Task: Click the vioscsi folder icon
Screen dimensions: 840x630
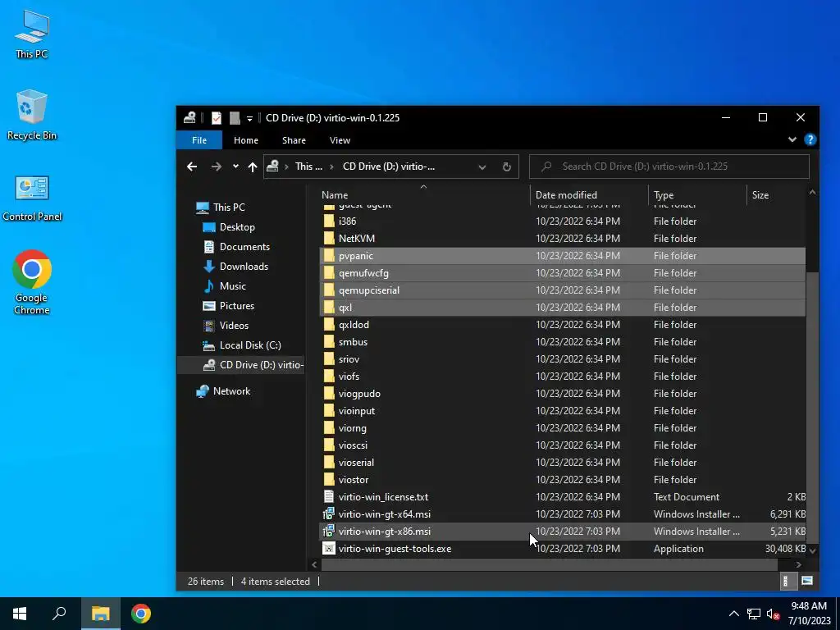Action: (329, 445)
